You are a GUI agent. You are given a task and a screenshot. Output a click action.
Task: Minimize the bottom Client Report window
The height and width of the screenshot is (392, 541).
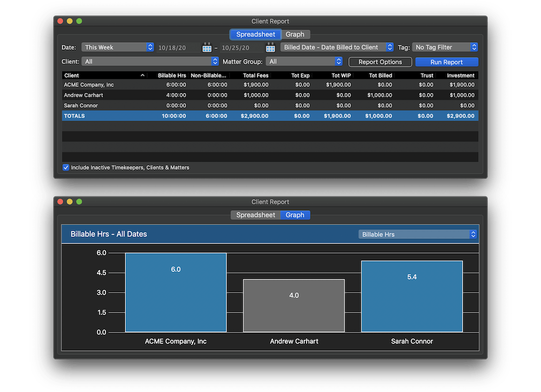coord(70,202)
